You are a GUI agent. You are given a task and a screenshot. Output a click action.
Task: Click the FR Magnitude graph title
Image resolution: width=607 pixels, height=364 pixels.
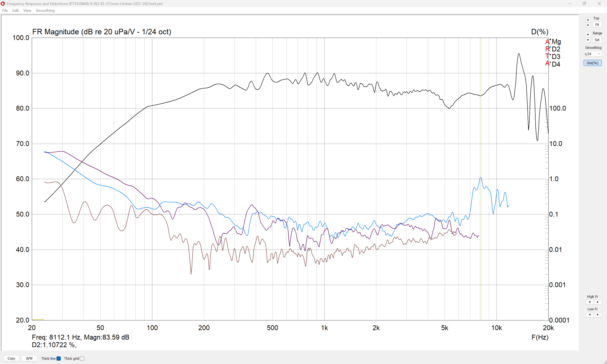pos(102,32)
